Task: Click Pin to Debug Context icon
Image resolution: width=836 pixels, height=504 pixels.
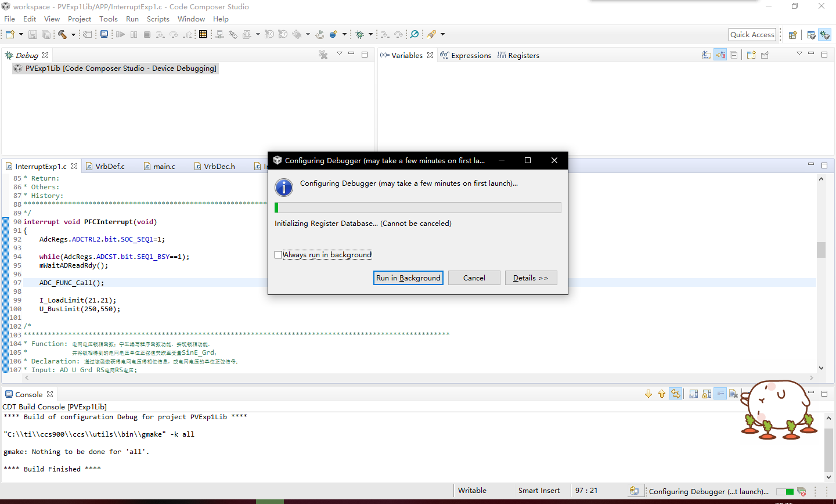Action: click(765, 55)
